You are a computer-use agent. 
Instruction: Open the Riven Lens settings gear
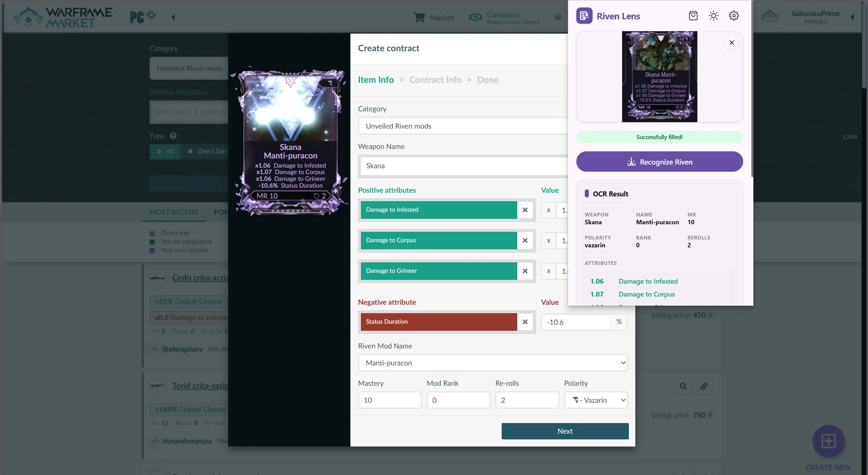(734, 15)
